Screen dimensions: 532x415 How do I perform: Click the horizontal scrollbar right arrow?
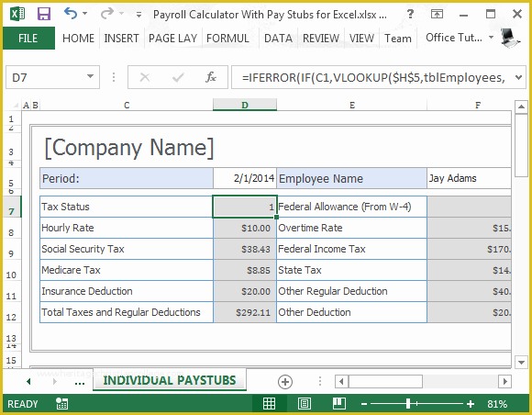(x=504, y=381)
